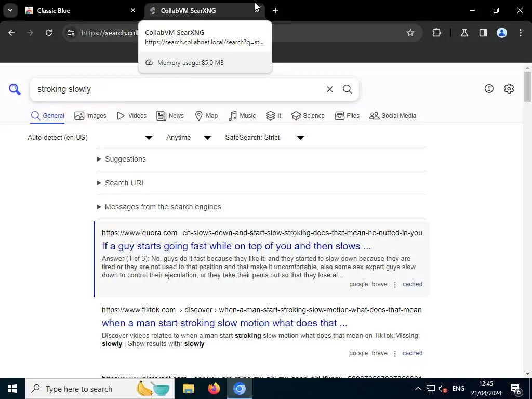Viewport: 532px width, 399px height.
Task: Click the Quora result URL text
Action: point(262,233)
